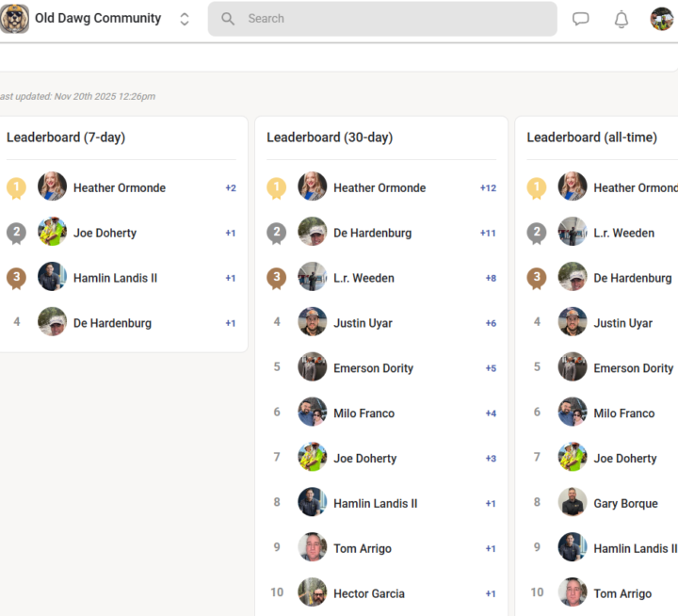Click the gold rank 1 medal in all-time leaderboard
Image resolution: width=678 pixels, height=616 pixels.
tap(536, 188)
